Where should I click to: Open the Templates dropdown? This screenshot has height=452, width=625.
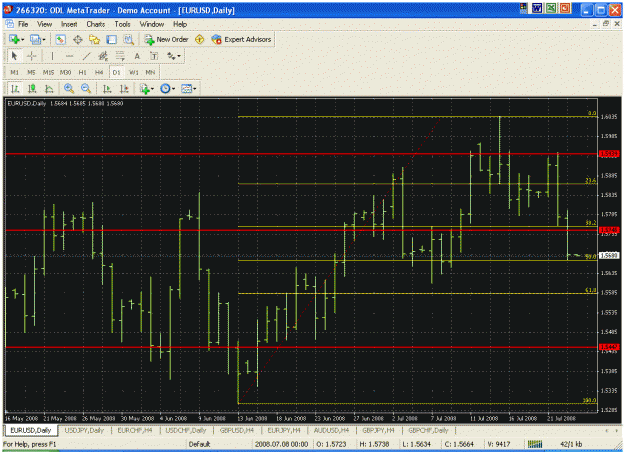[189, 88]
